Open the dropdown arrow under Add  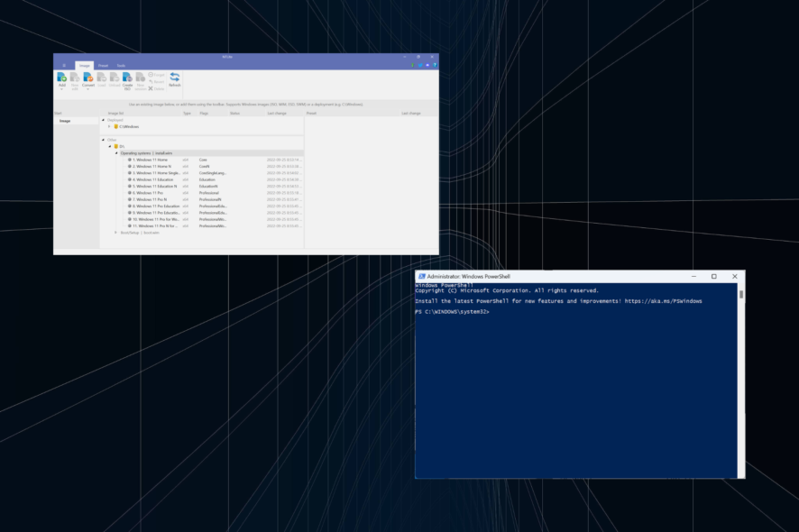click(x=61, y=89)
